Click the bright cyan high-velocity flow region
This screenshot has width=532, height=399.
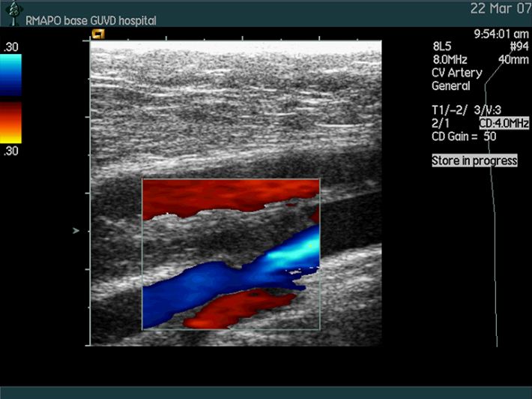pos(294,251)
